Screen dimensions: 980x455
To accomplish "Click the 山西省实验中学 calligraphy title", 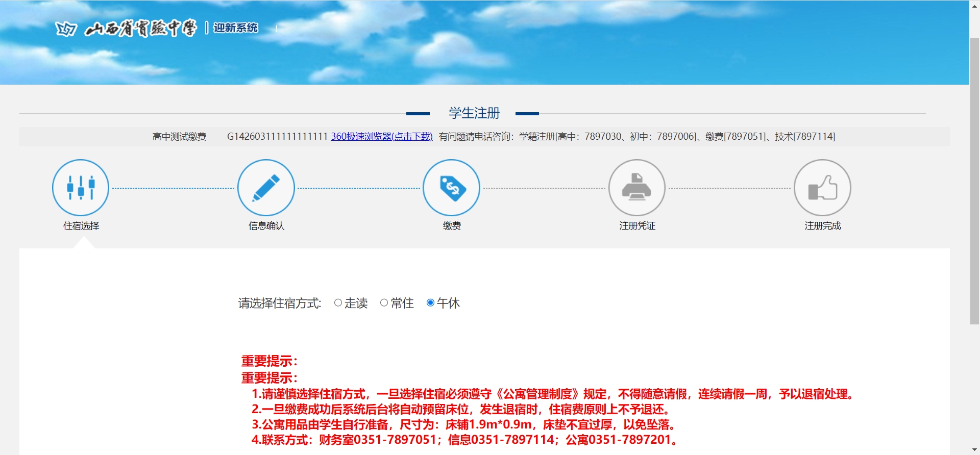I will tap(140, 29).
